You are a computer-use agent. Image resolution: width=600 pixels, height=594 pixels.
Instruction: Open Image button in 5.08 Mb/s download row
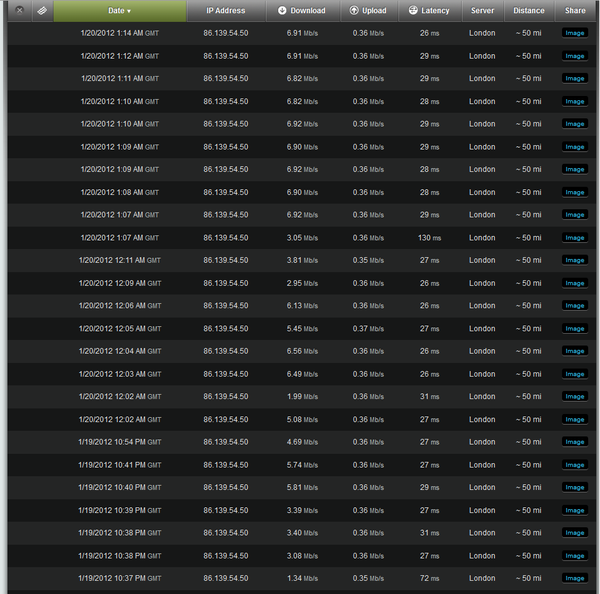coord(575,419)
